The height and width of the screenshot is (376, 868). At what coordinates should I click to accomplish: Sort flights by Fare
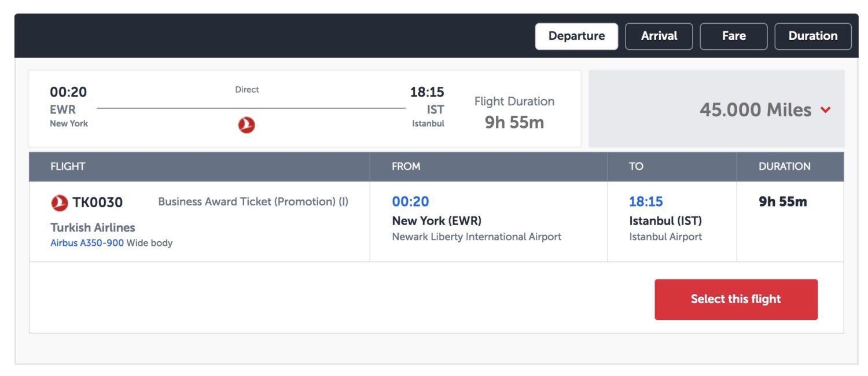pos(733,36)
